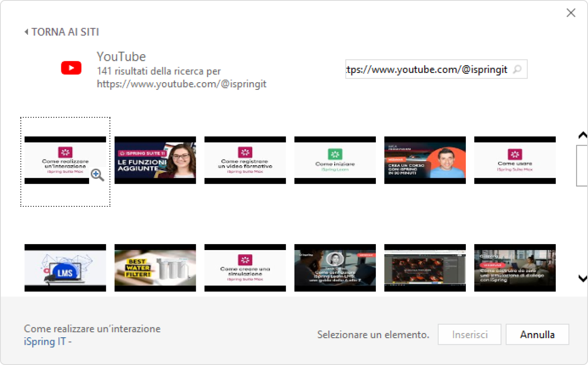The height and width of the screenshot is (365, 588).
Task: Select 'Come realizzare un'interazione' video thumbnail
Action: click(65, 160)
